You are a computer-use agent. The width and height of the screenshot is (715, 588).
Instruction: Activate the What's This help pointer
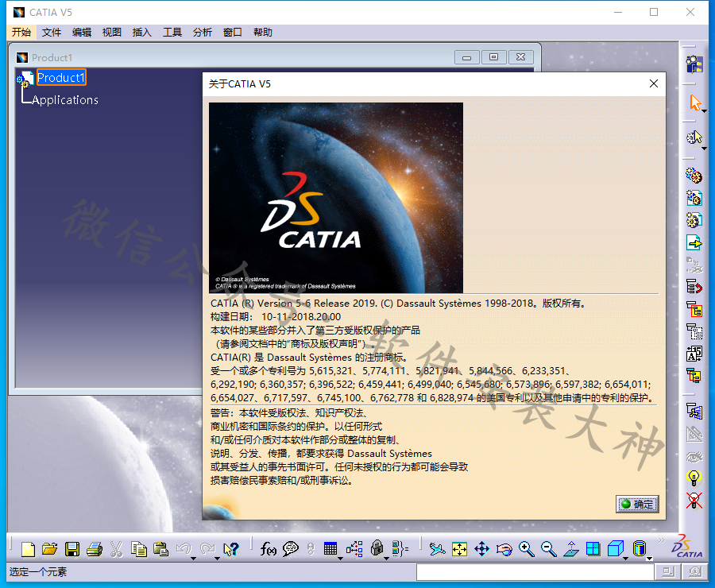click(231, 549)
